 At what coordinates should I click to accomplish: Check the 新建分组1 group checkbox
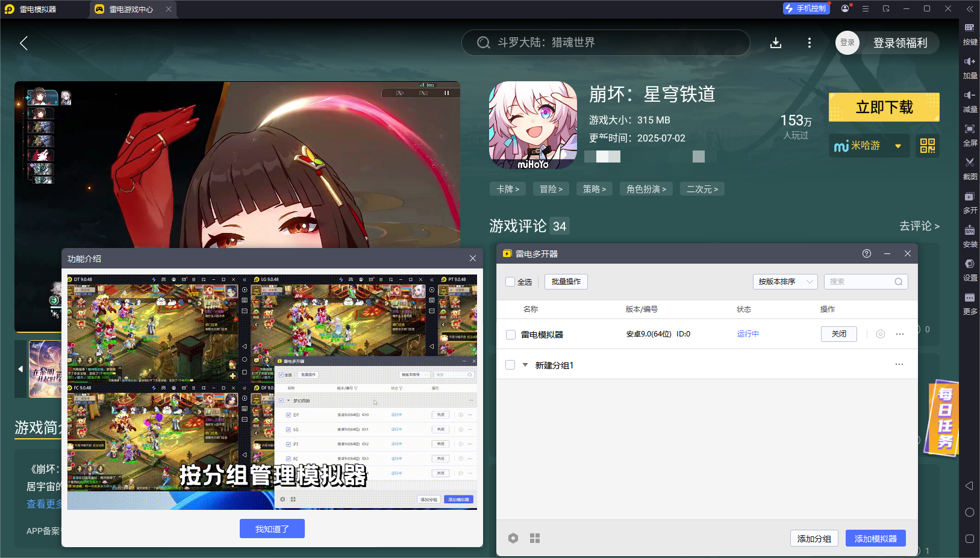click(510, 365)
